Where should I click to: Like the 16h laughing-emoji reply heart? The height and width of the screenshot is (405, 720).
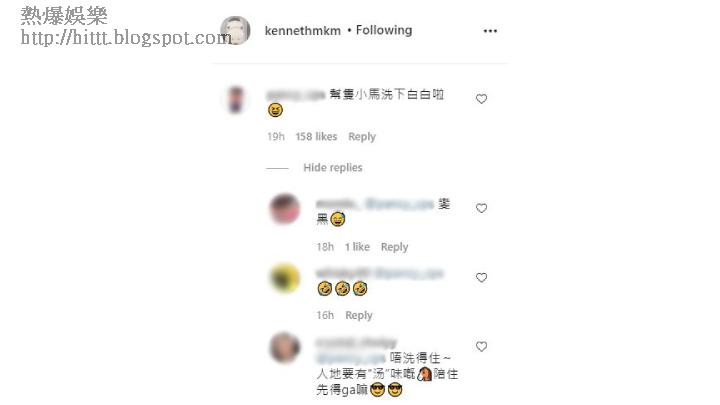click(481, 277)
